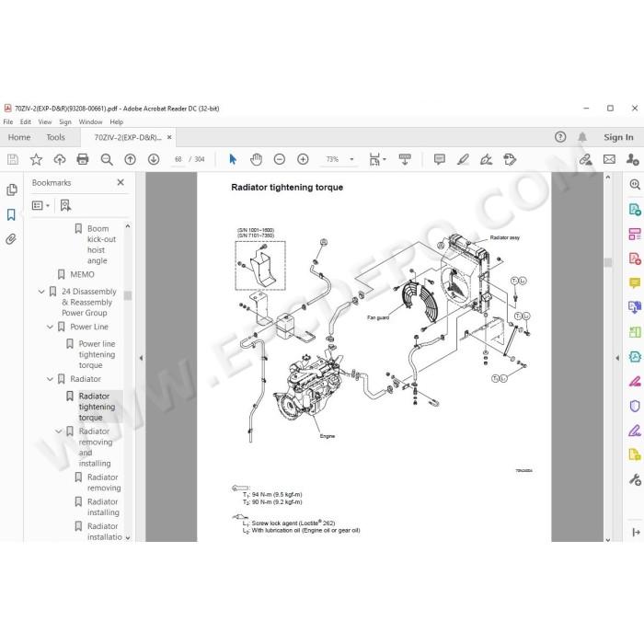This screenshot has width=644, height=644.
Task: Click the page number field showing 68
Action: click(178, 159)
